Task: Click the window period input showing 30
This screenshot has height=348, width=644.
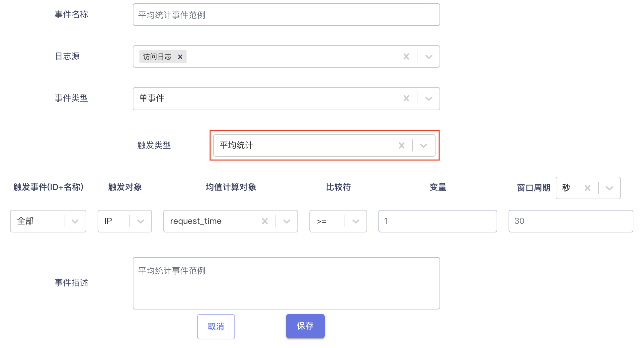Action: pos(571,221)
